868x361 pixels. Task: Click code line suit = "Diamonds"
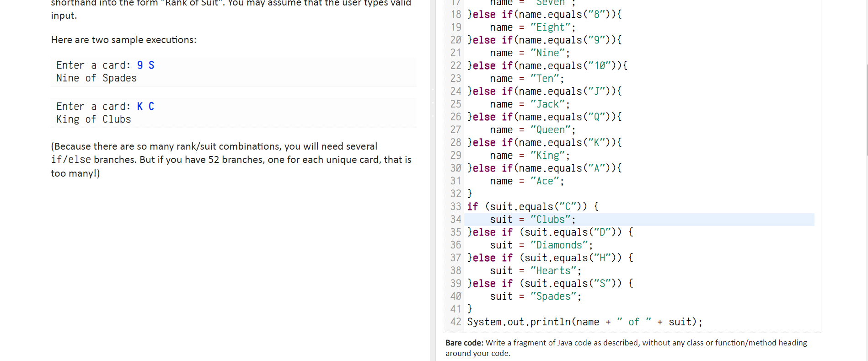tap(541, 245)
